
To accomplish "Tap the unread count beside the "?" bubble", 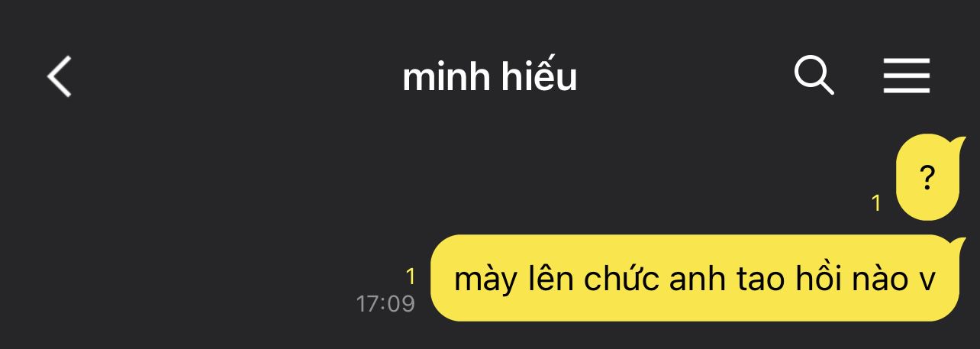I will (876, 203).
